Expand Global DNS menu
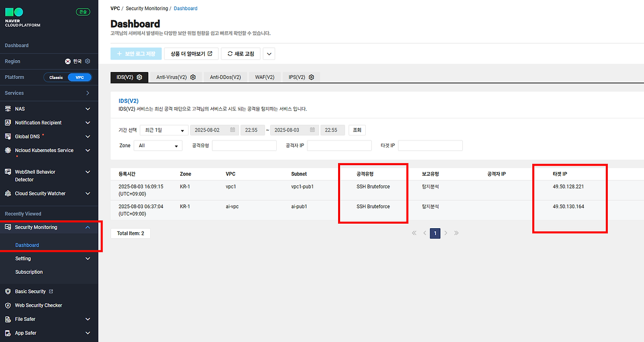This screenshot has height=342, width=644. 88,136
